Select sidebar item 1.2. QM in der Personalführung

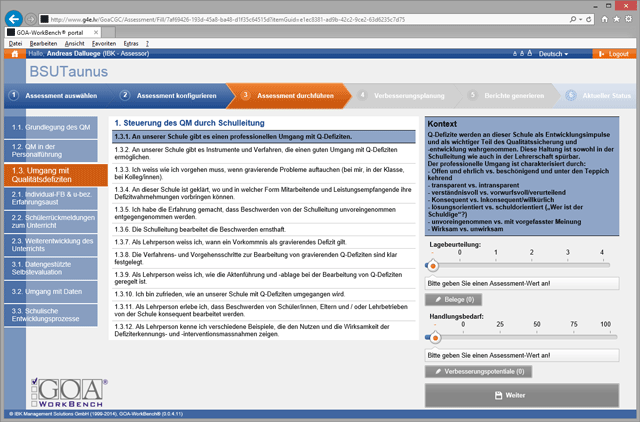[51, 151]
